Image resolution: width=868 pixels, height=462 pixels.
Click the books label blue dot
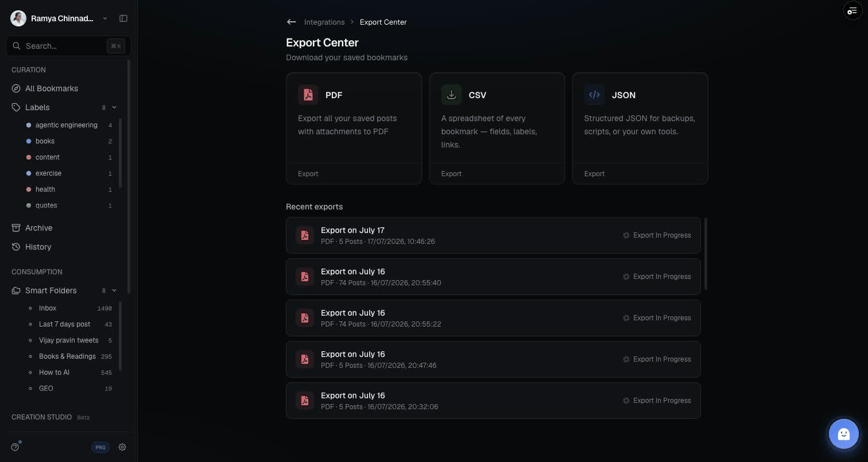coord(29,141)
